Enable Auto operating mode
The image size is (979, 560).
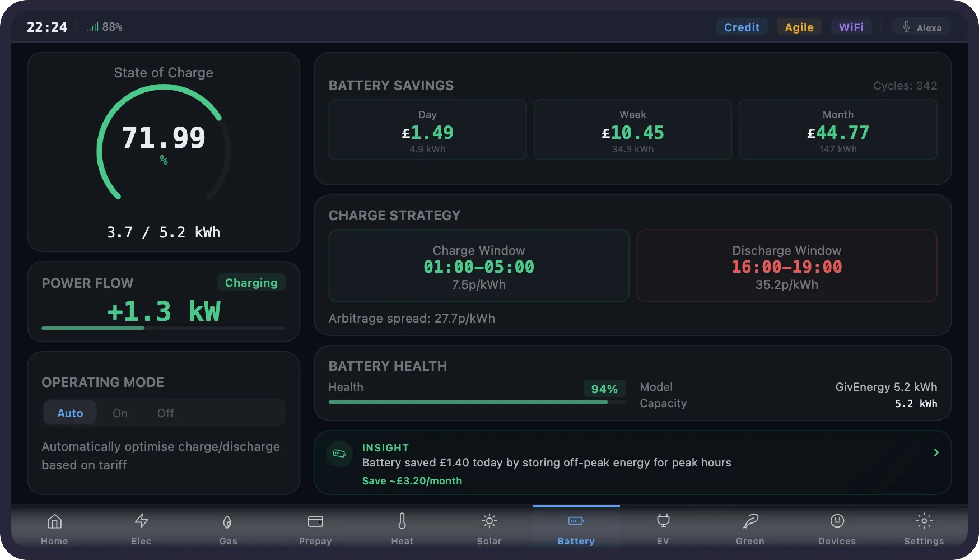(x=69, y=413)
